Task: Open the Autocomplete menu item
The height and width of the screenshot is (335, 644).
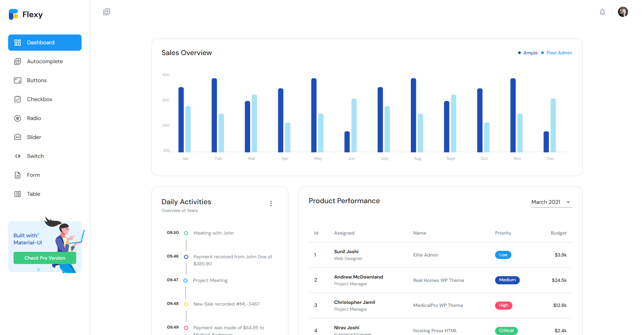Action: point(45,62)
